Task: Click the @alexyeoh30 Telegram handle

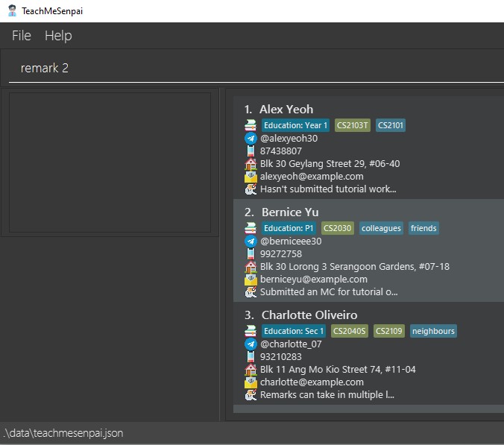Action: (x=289, y=139)
